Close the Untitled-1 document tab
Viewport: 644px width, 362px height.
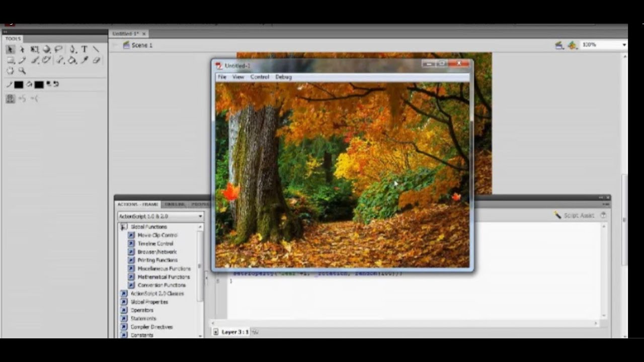(144, 34)
